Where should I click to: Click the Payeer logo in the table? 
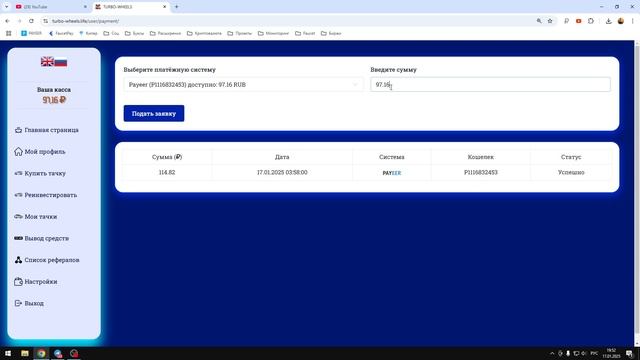(x=391, y=173)
